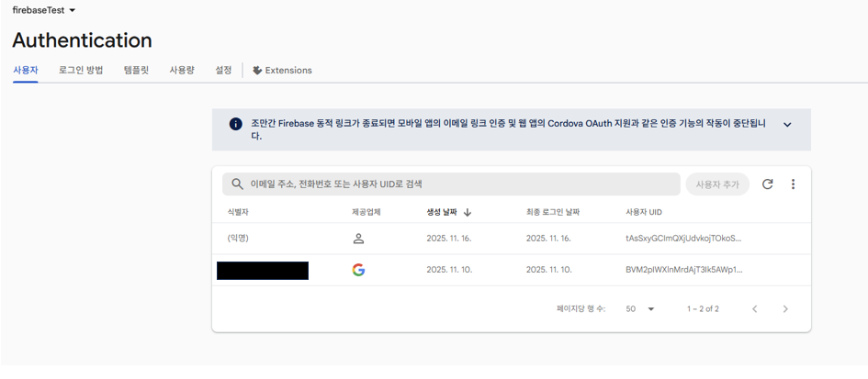
Task: Expand the Firebase dynamic links notice
Action: 787,125
